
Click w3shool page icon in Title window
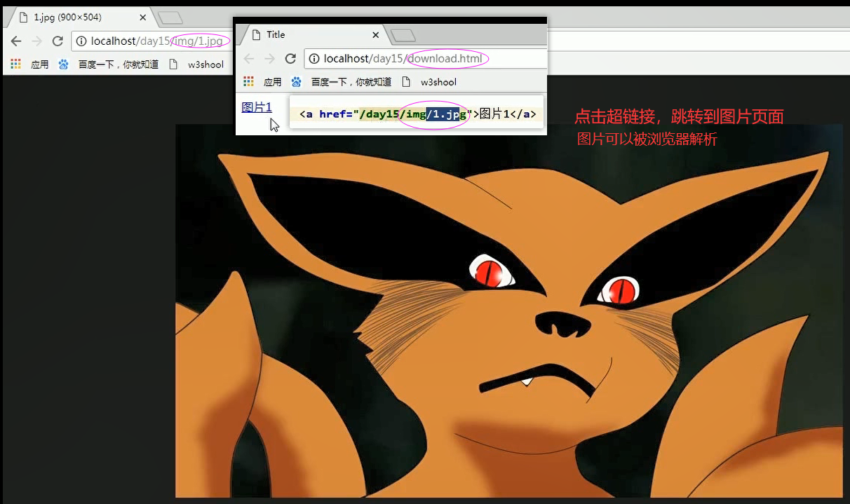coord(406,82)
